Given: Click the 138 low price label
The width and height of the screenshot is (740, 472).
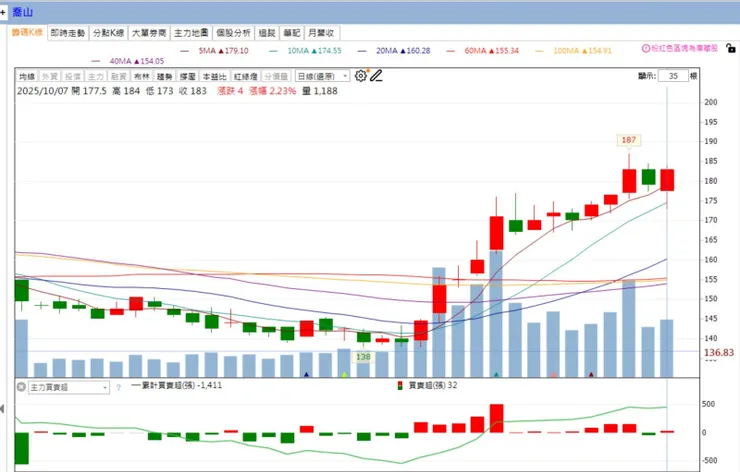Looking at the screenshot, I should 363,357.
